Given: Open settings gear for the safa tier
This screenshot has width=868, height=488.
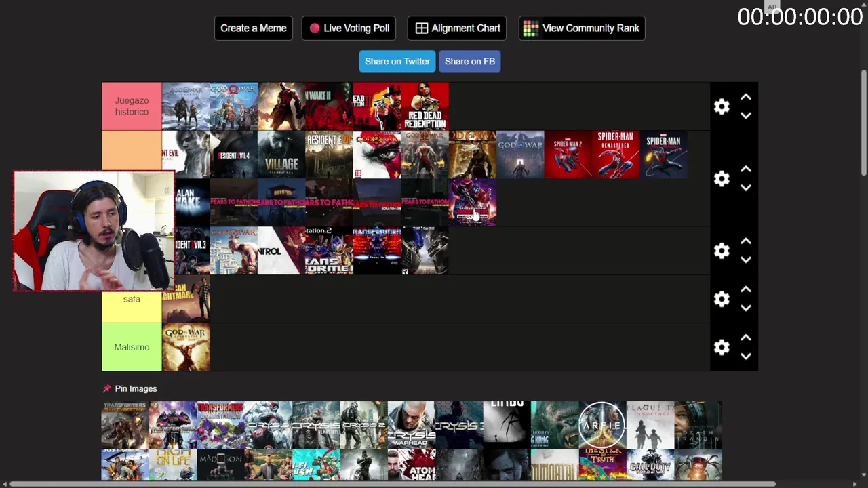Looking at the screenshot, I should point(722,299).
